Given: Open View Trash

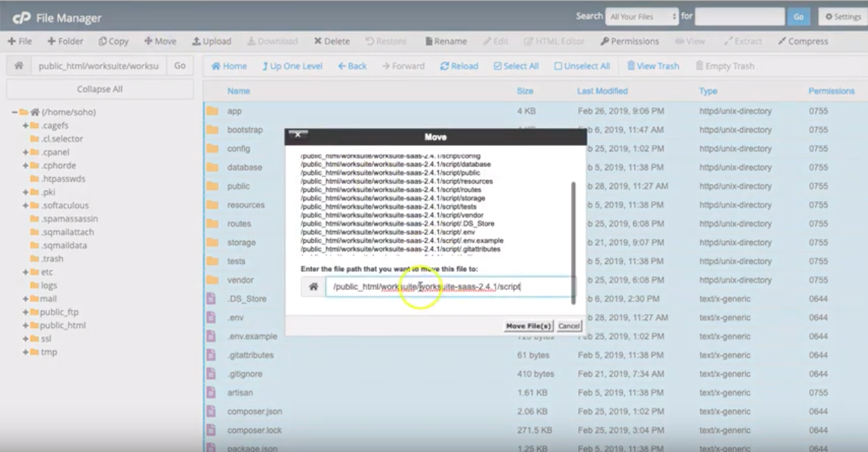Looking at the screenshot, I should coord(653,66).
